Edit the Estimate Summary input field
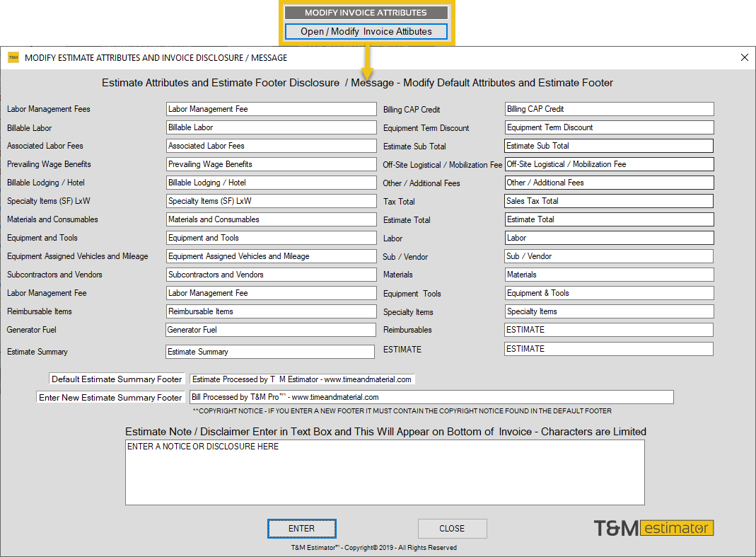The height and width of the screenshot is (557, 756). [270, 352]
